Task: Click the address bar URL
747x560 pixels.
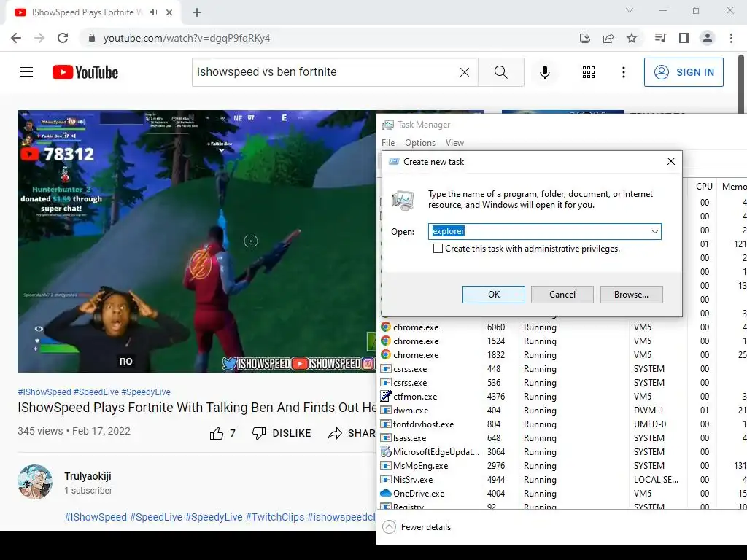Action: click(x=187, y=38)
